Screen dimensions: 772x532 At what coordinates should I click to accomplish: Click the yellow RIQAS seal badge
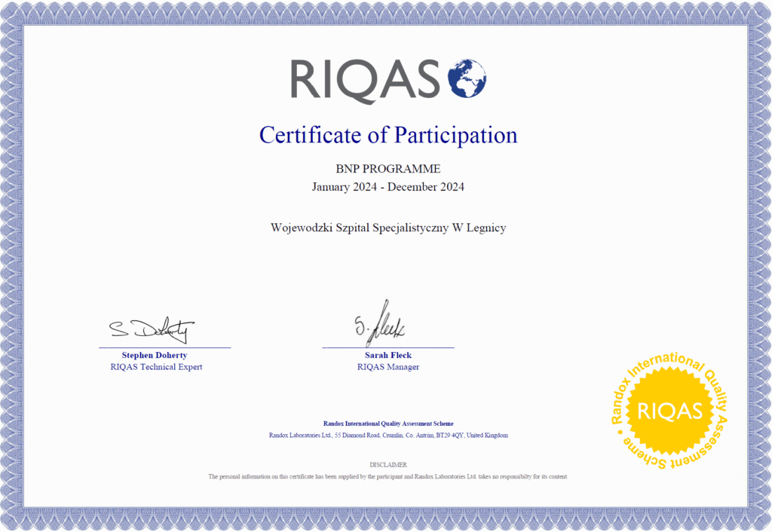coord(669,411)
